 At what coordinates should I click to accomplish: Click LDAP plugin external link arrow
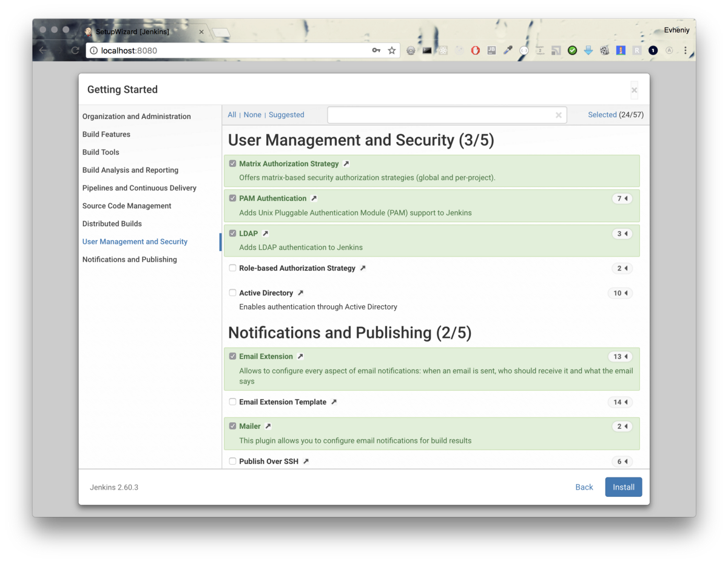[x=265, y=234]
